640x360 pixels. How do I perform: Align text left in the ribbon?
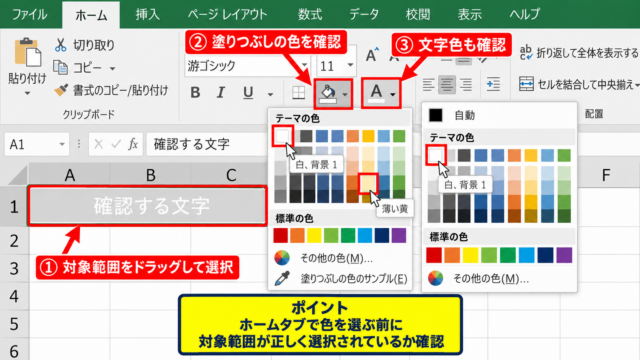(x=428, y=84)
